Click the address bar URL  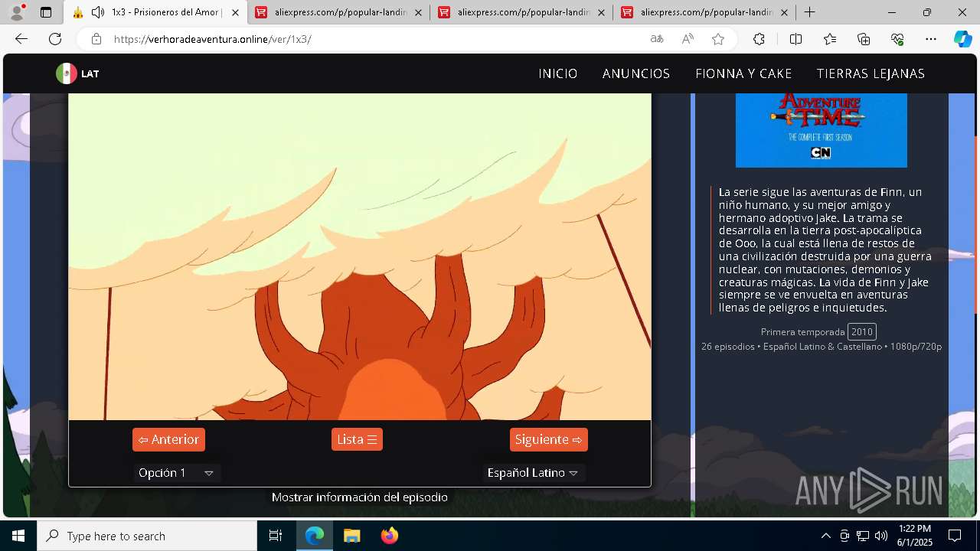click(x=213, y=39)
